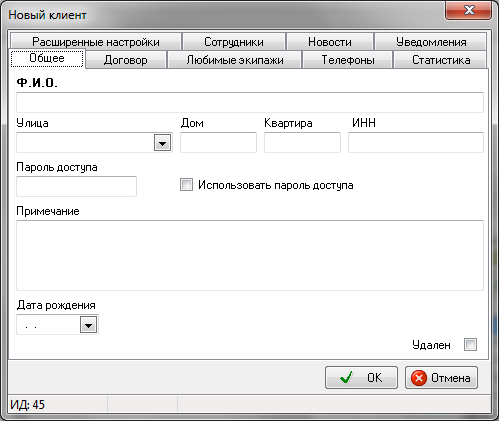This screenshot has height=421, width=499.
Task: Open the Любимые экипажи tab
Action: 235,60
